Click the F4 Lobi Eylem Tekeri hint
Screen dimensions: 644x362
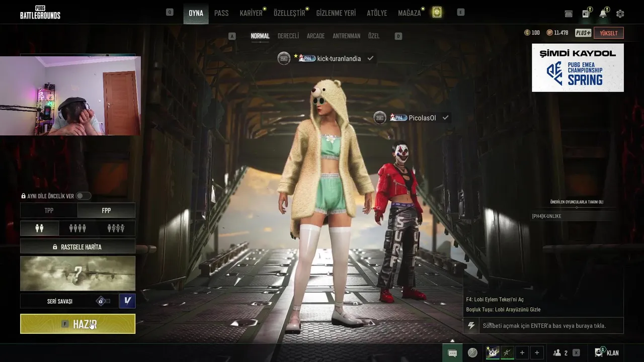[x=495, y=300]
